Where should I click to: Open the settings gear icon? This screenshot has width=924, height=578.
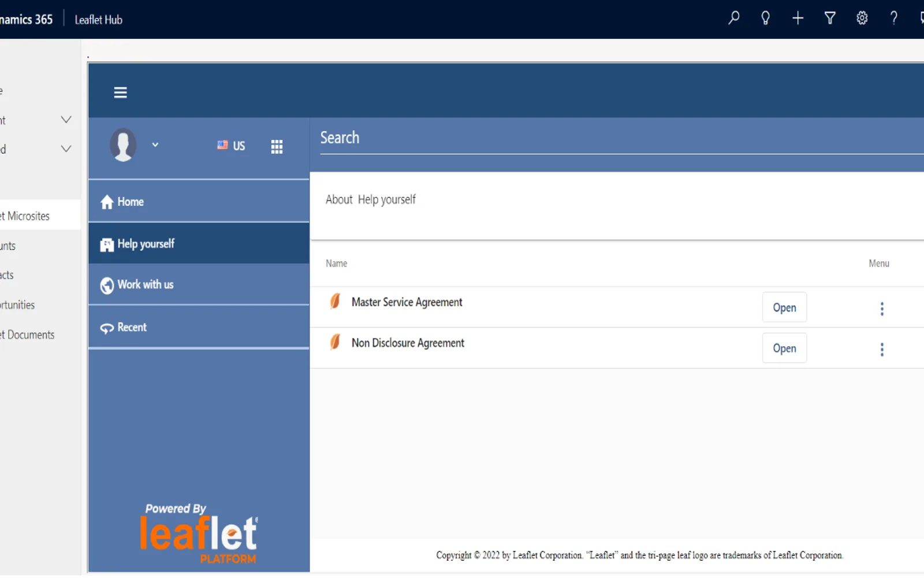tap(862, 18)
